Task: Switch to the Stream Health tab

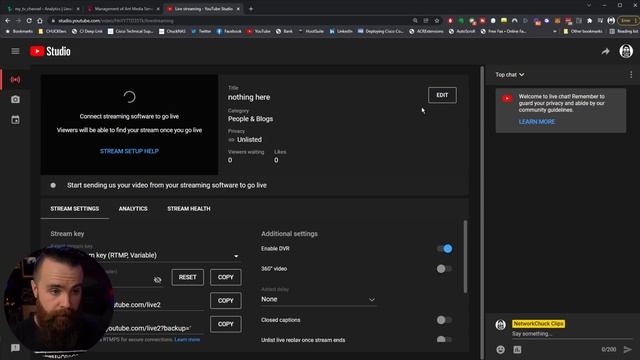Action: pos(189,209)
